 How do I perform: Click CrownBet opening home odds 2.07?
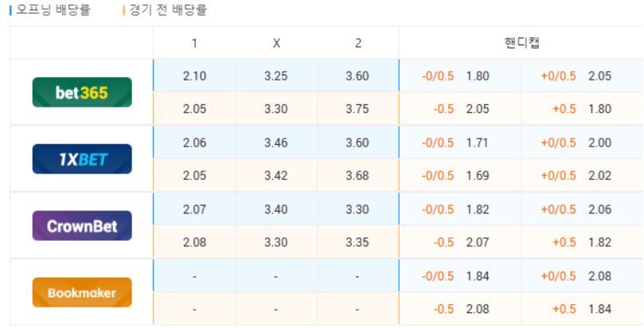[x=194, y=210]
